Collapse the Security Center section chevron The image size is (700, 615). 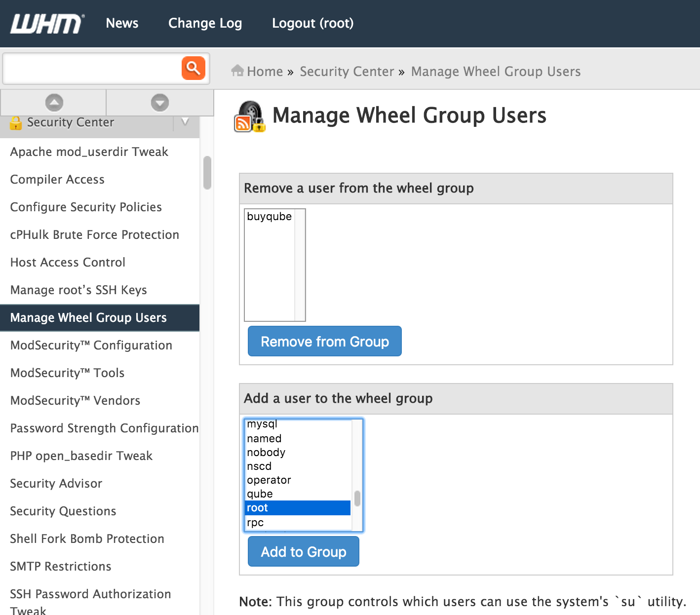pos(185,122)
